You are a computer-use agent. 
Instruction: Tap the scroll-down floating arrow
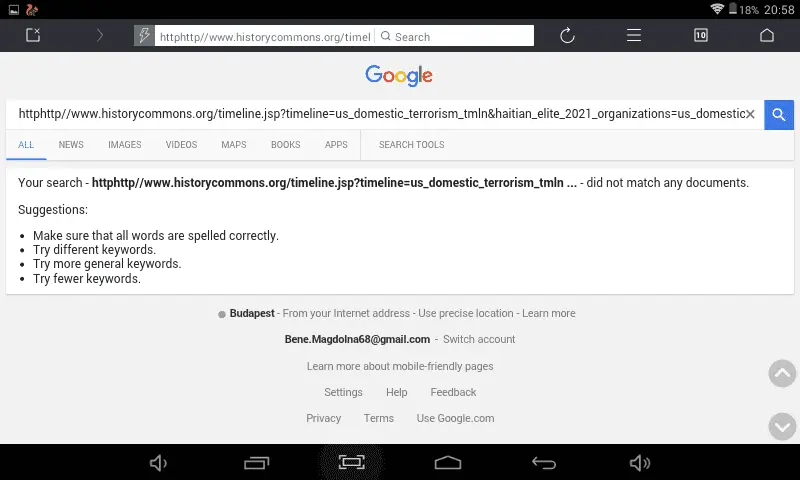(782, 426)
